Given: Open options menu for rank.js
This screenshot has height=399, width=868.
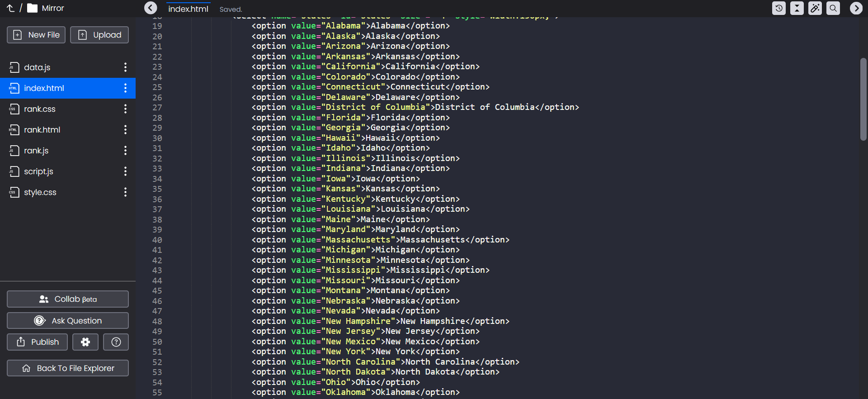Looking at the screenshot, I should (x=125, y=151).
